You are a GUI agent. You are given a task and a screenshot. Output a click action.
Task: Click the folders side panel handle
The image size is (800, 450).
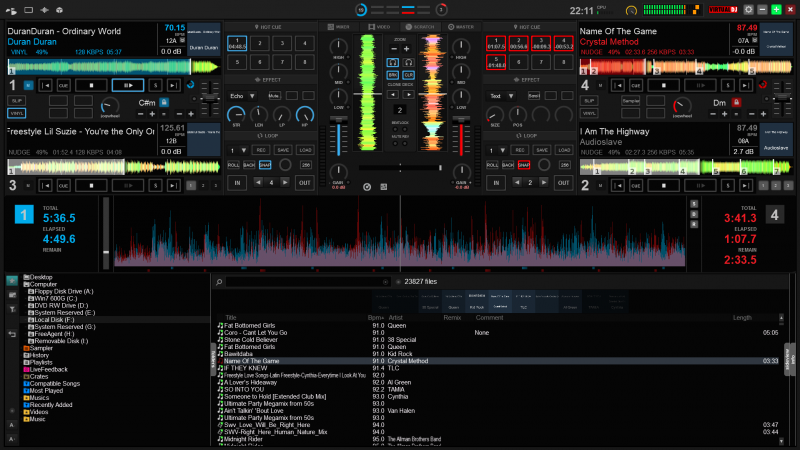click(x=213, y=359)
